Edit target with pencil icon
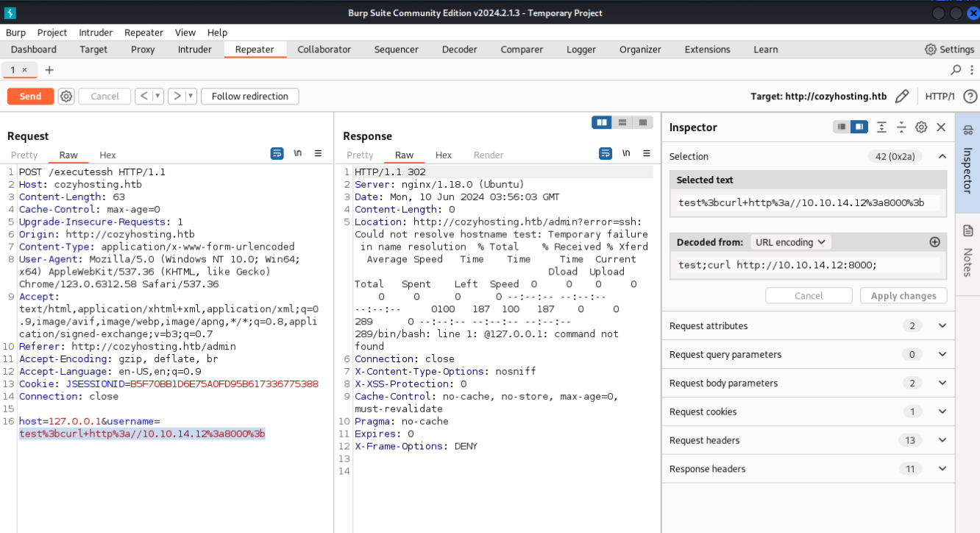Viewport: 980px width, 533px height. (902, 96)
